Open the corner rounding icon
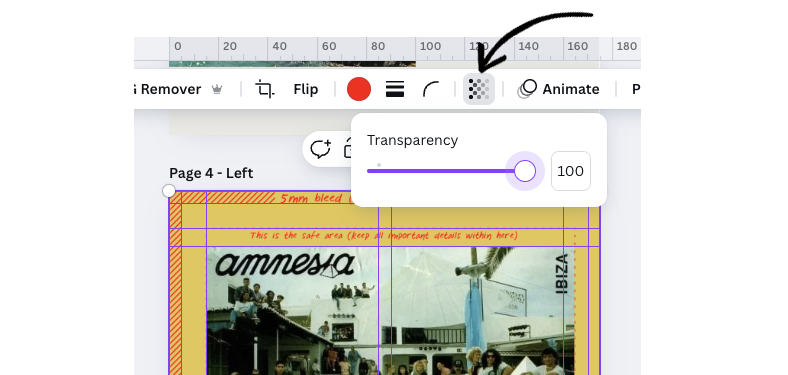The width and height of the screenshot is (788, 375). pos(431,89)
